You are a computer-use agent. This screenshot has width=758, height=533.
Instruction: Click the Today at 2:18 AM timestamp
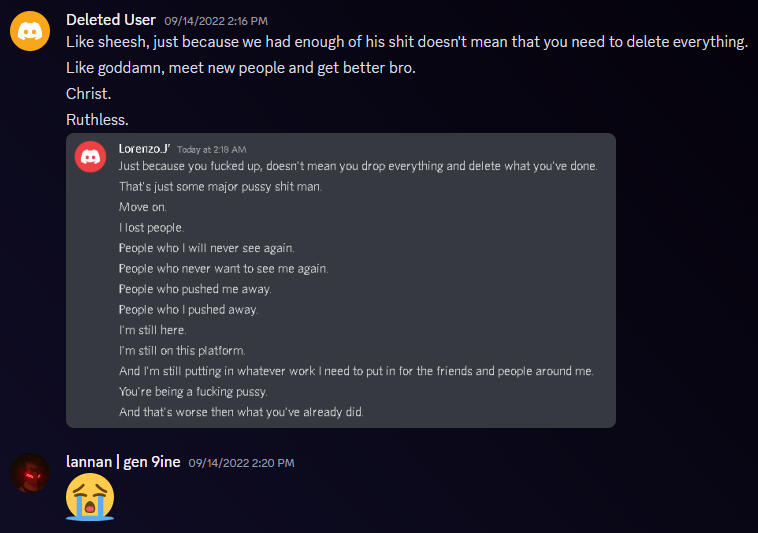click(211, 150)
